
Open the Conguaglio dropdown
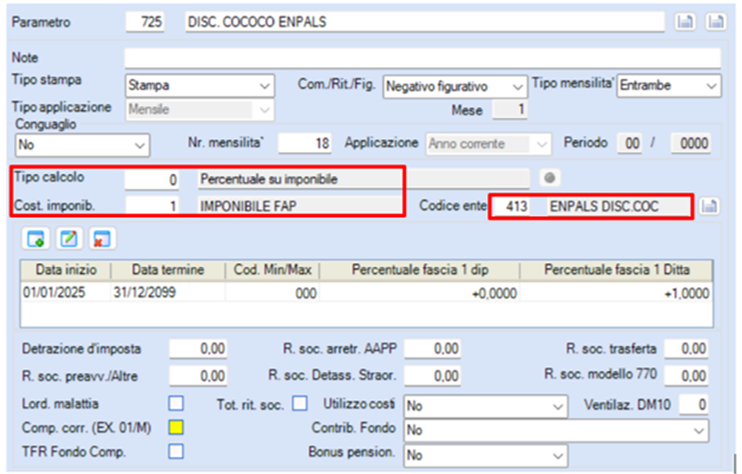(x=82, y=145)
